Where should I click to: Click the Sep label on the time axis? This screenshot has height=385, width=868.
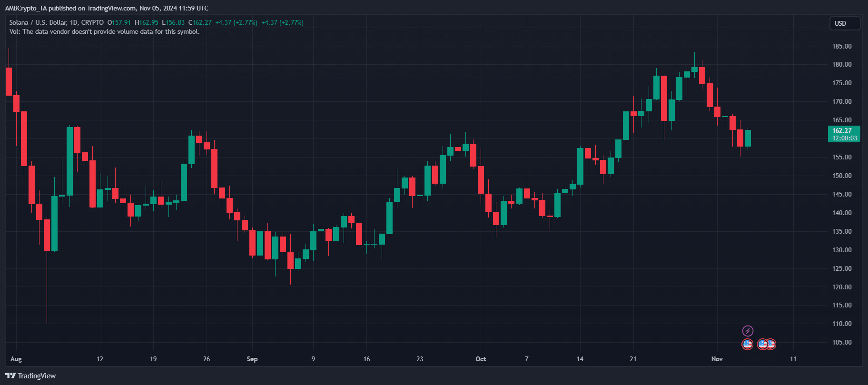click(252, 359)
